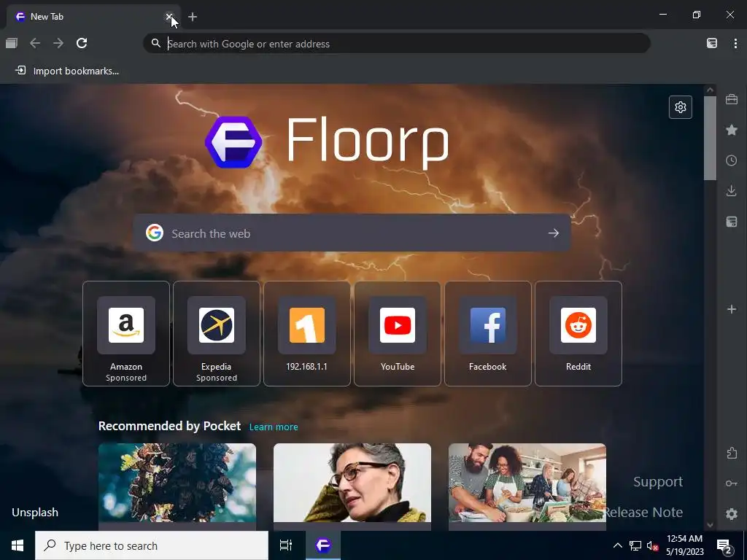This screenshot has height=560, width=747.
Task: Click the address bar search field
Action: click(397, 44)
